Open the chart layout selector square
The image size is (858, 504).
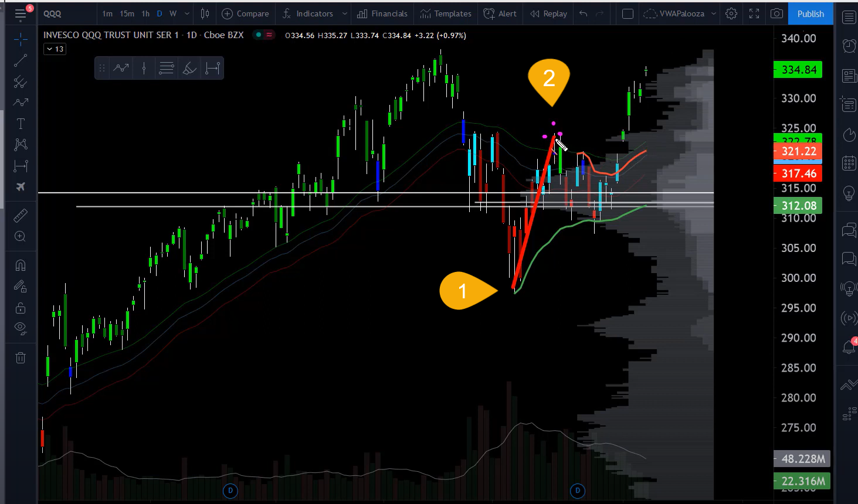click(x=628, y=13)
